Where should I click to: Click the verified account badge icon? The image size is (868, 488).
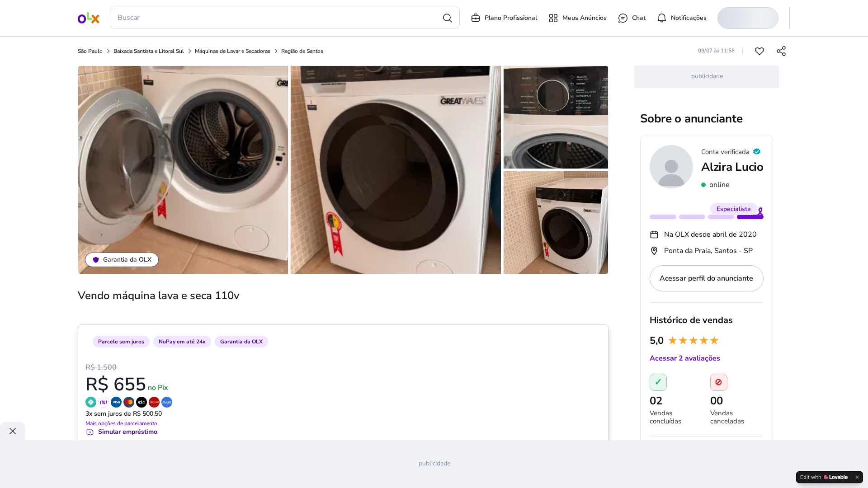tap(757, 152)
